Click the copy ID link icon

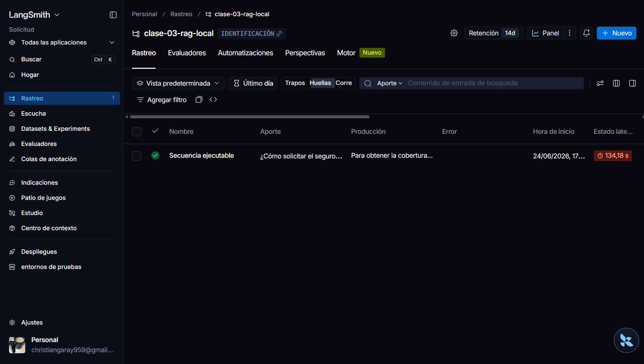coord(279,34)
